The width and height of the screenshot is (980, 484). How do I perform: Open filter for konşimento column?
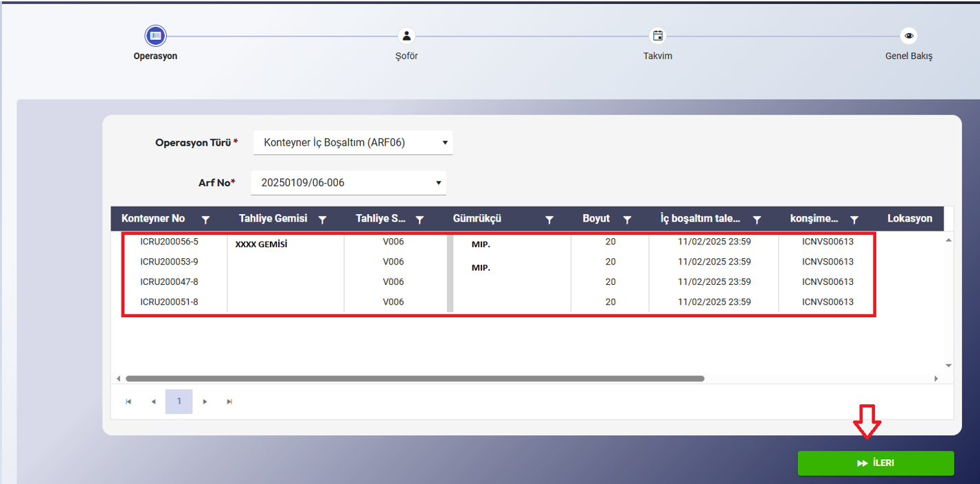click(854, 220)
